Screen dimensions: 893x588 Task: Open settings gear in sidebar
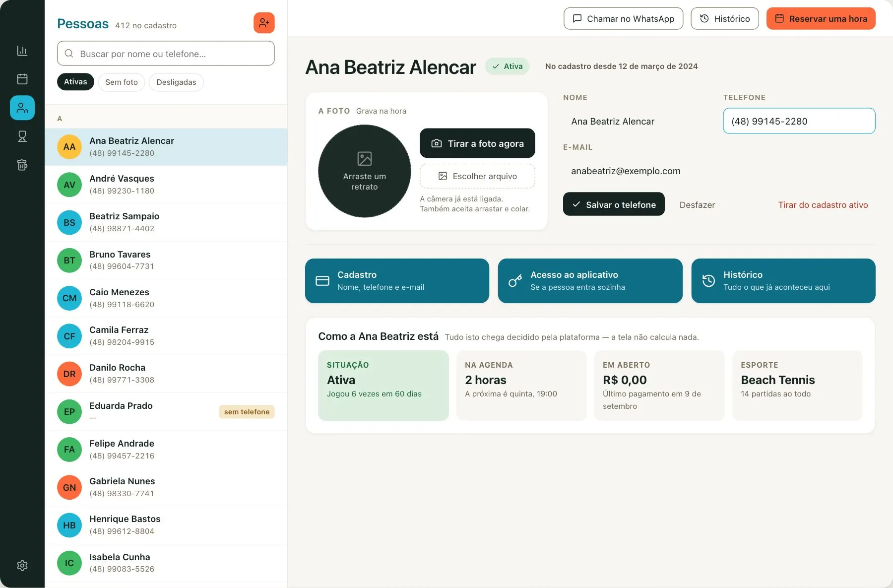coord(22,565)
